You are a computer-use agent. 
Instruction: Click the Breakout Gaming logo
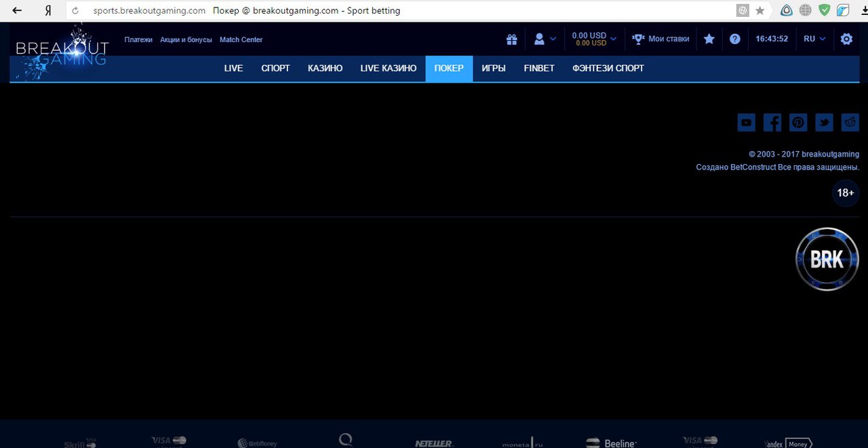coord(62,52)
